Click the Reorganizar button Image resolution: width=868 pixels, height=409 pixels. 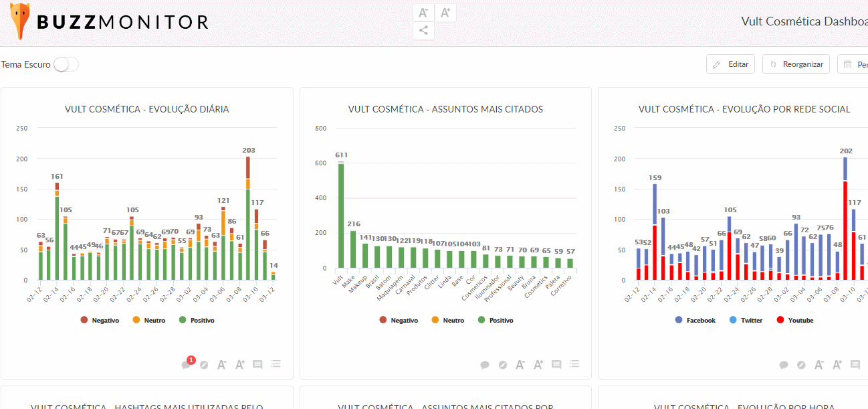[795, 64]
